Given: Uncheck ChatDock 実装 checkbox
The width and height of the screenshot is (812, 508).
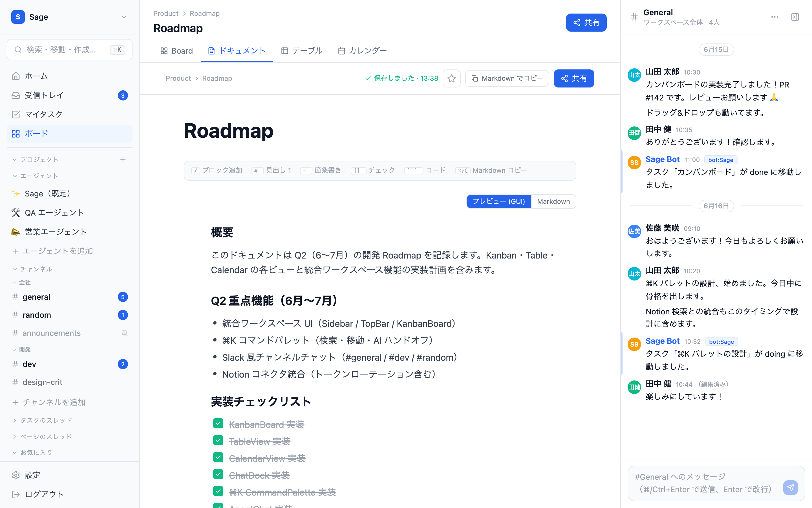Looking at the screenshot, I should point(218,474).
